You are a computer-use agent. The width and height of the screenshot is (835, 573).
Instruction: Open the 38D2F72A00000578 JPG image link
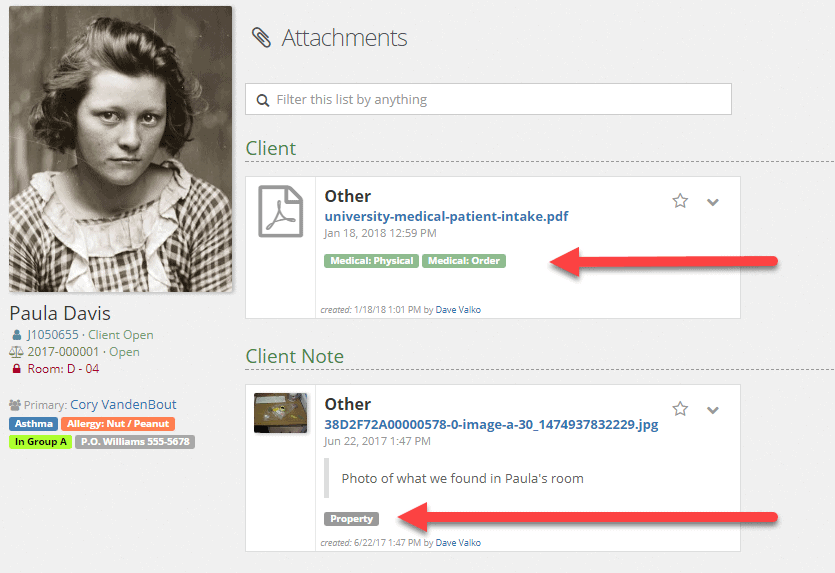[x=491, y=424]
